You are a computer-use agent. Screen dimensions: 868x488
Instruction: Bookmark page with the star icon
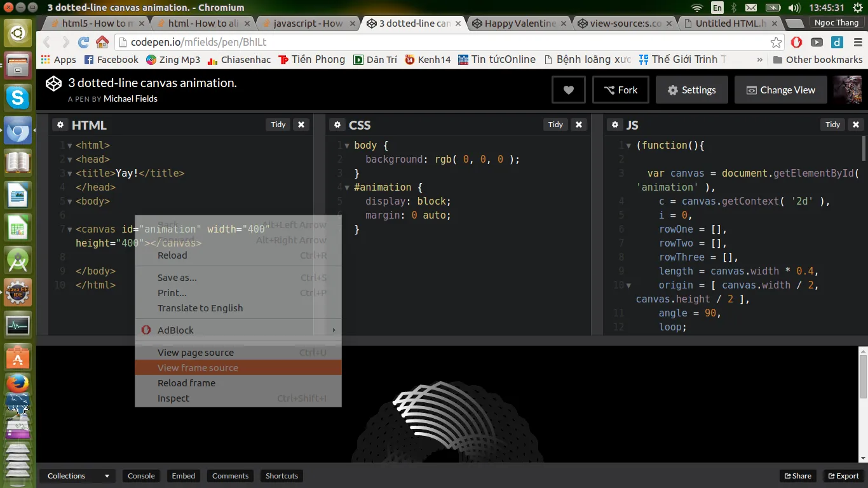[x=776, y=43]
